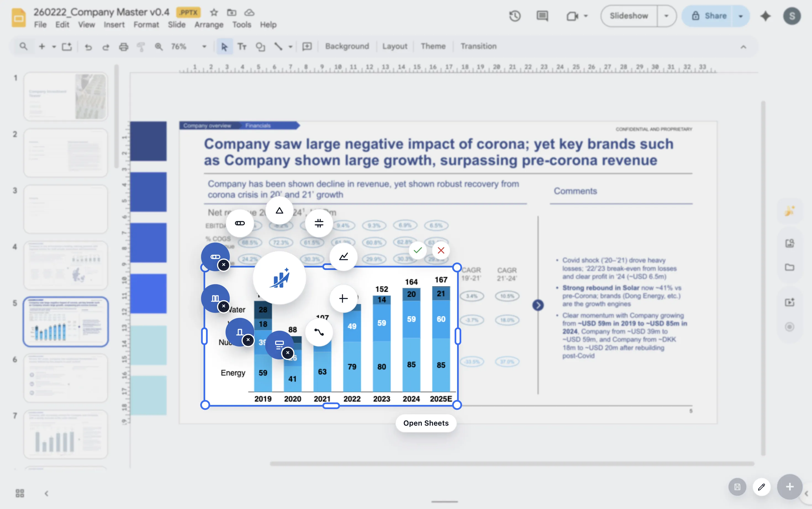Image resolution: width=812 pixels, height=509 pixels.
Task: Select slide 3 thumbnail in the filmstrip
Action: click(x=65, y=209)
